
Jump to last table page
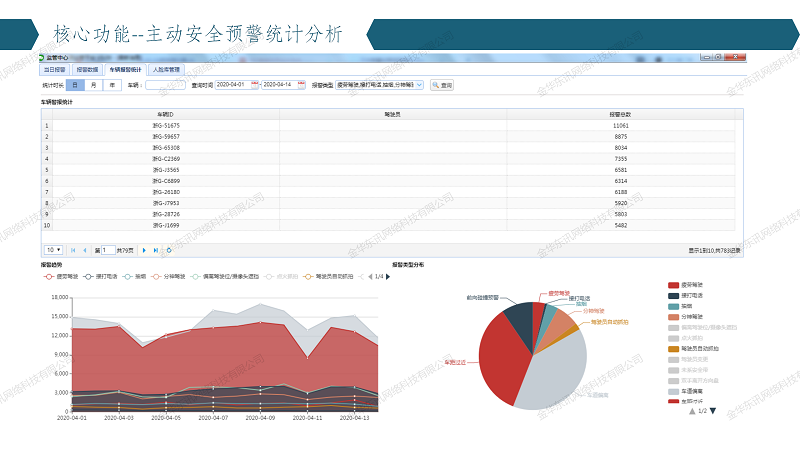tap(156, 249)
